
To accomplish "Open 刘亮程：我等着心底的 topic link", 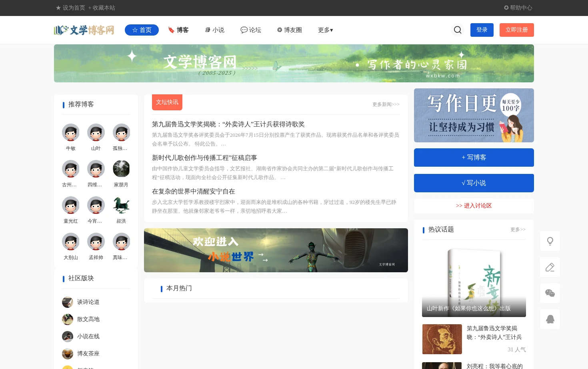I will [x=495, y=366].
